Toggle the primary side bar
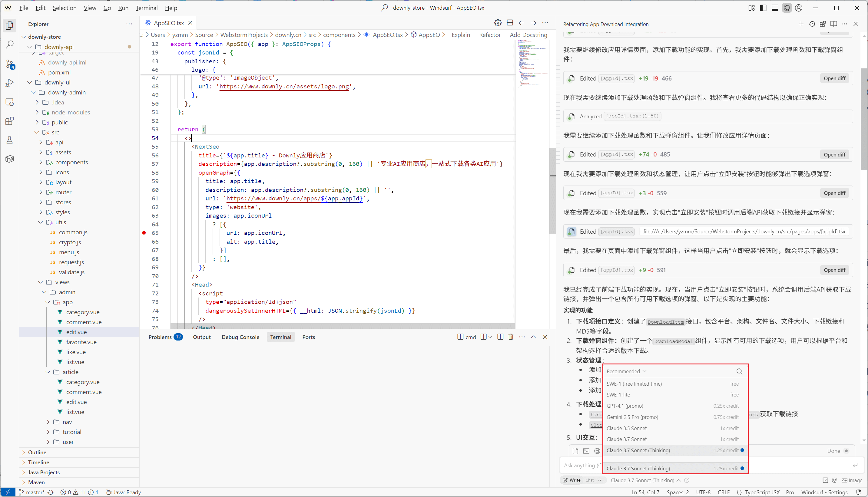868x497 pixels. (x=763, y=8)
